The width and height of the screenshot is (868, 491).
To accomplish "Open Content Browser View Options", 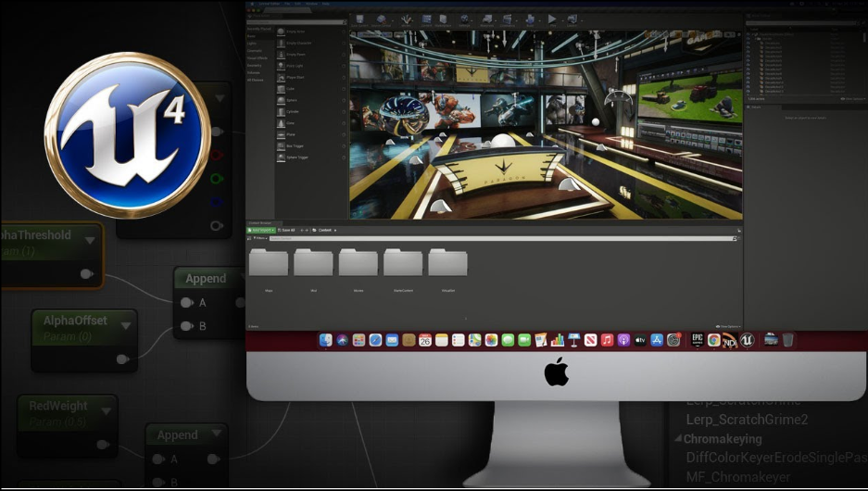I will (728, 327).
